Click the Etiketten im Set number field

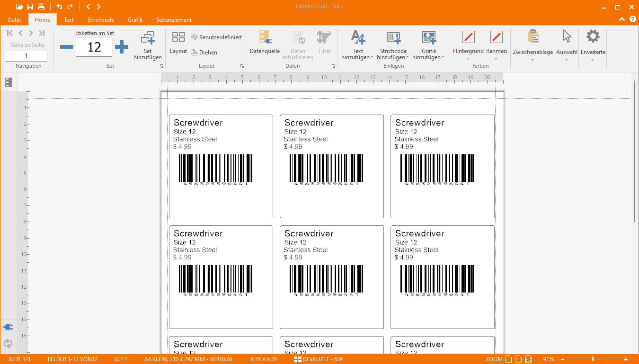point(94,47)
